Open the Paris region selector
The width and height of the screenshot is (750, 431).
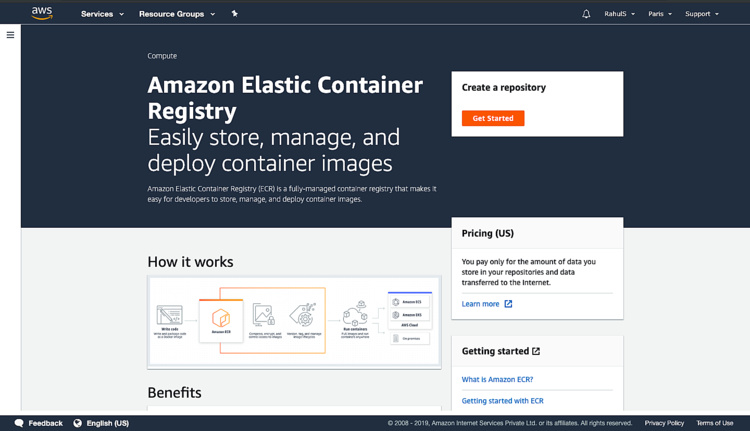point(659,14)
